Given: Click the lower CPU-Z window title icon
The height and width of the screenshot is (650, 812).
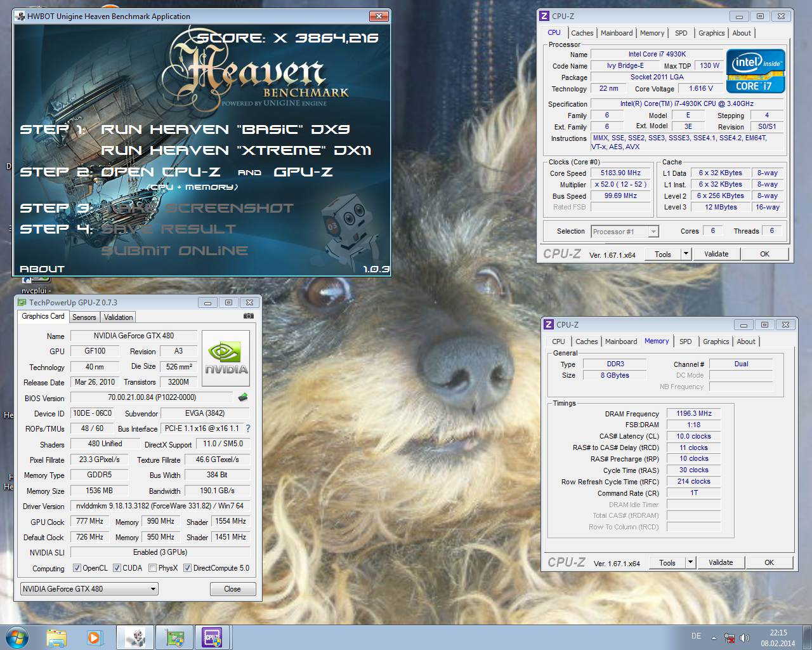Looking at the screenshot, I should pos(549,325).
